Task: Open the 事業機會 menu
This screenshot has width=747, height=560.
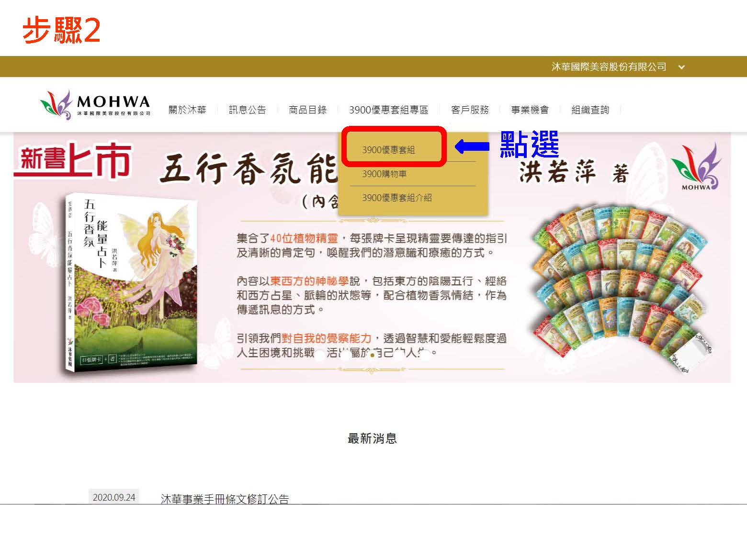Action: [530, 110]
